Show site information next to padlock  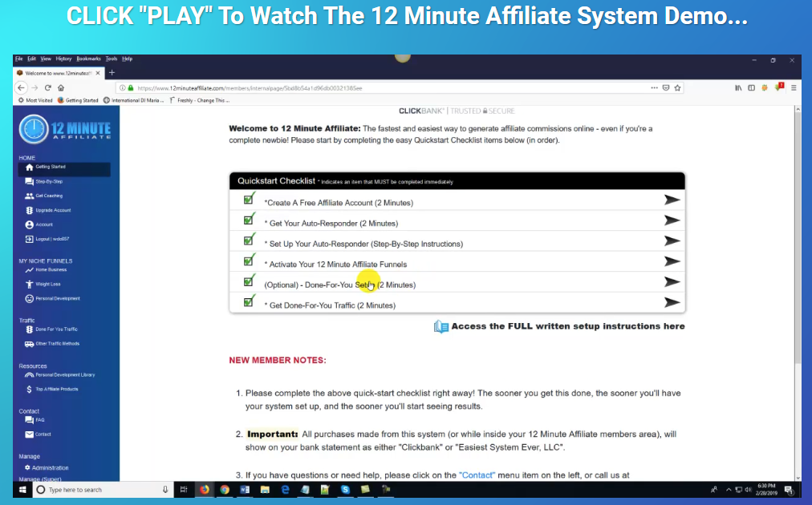[x=123, y=88]
